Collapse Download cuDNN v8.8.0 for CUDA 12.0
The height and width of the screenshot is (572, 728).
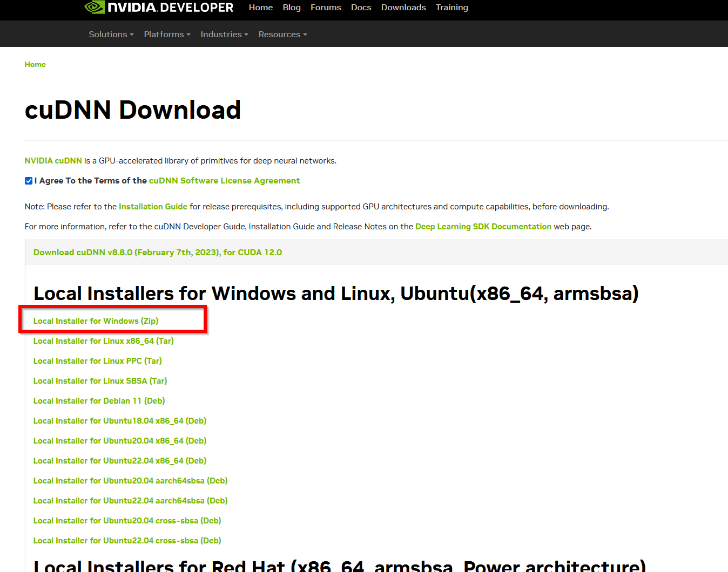tap(158, 253)
